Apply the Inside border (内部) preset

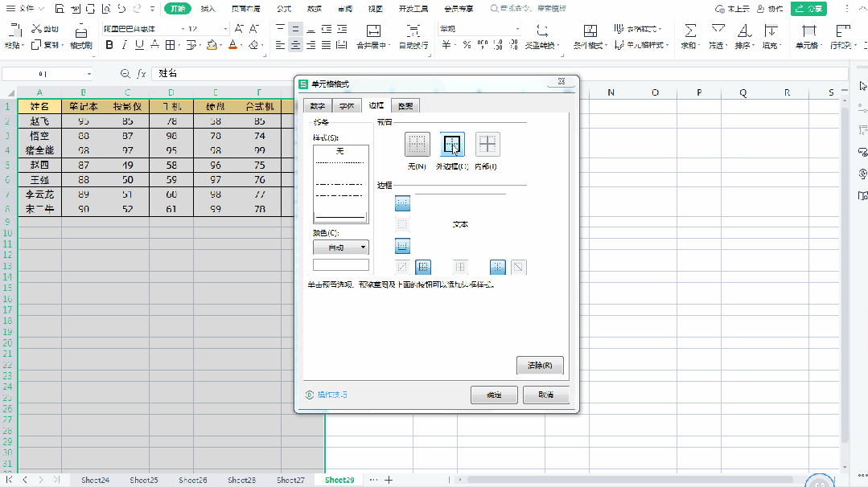[487, 145]
